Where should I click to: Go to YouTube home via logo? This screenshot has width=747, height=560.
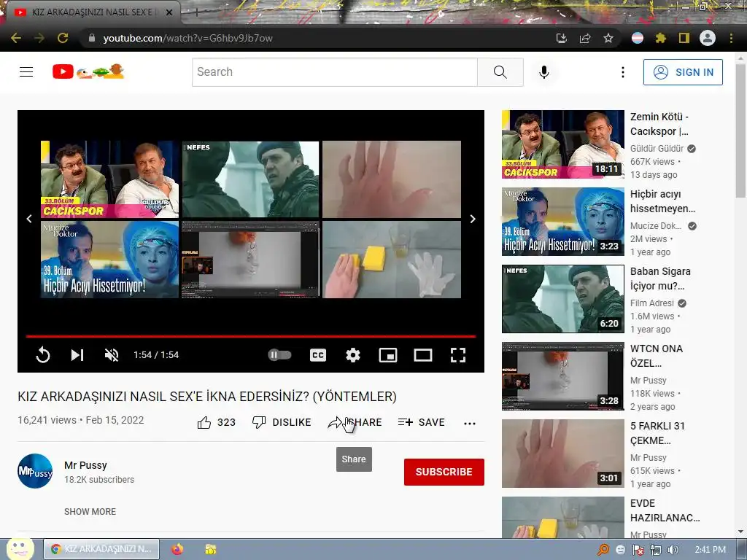[x=88, y=71]
